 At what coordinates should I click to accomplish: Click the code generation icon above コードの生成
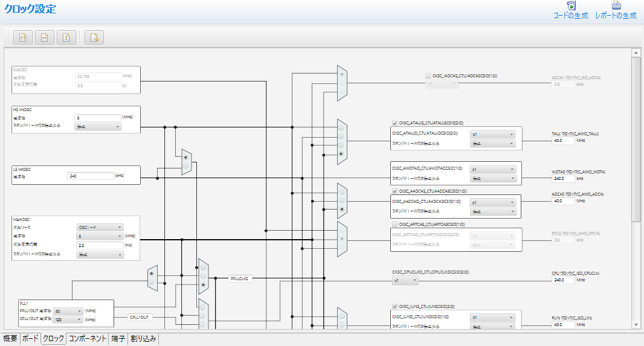point(571,5)
